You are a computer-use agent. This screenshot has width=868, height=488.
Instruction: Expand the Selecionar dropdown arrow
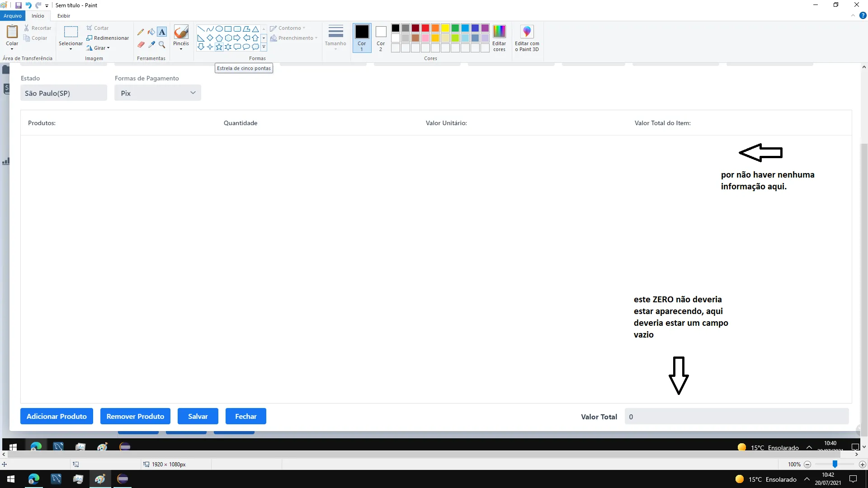point(71,49)
